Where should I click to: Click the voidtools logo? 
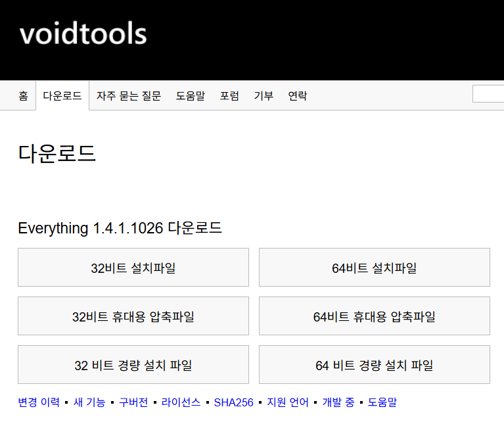(83, 34)
